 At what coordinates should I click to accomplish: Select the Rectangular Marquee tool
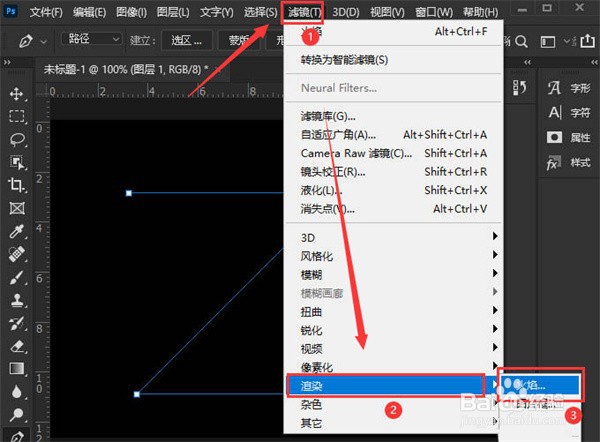coord(16,116)
